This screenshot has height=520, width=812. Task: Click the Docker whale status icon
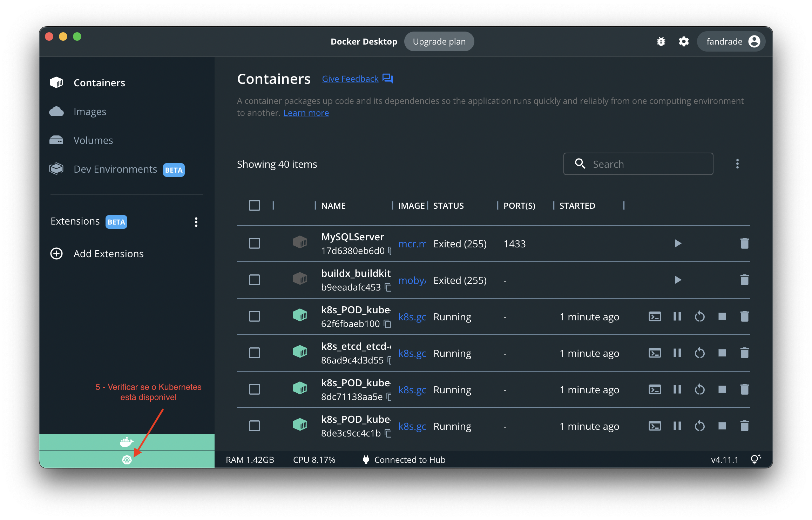click(127, 442)
